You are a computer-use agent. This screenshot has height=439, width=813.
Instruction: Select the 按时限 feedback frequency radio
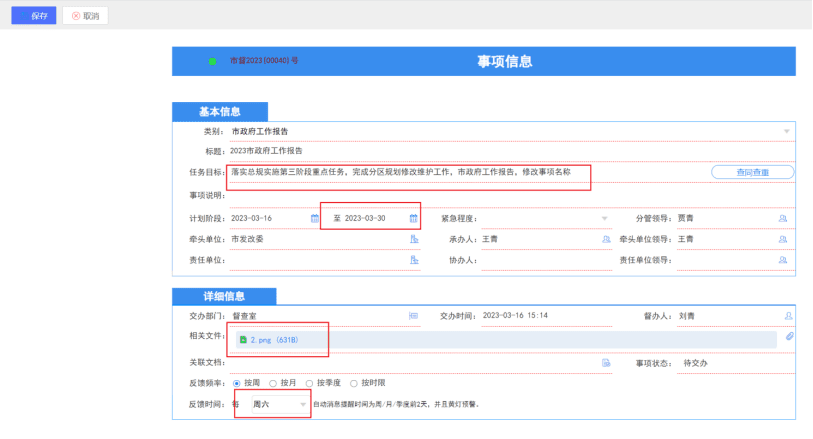pos(354,384)
